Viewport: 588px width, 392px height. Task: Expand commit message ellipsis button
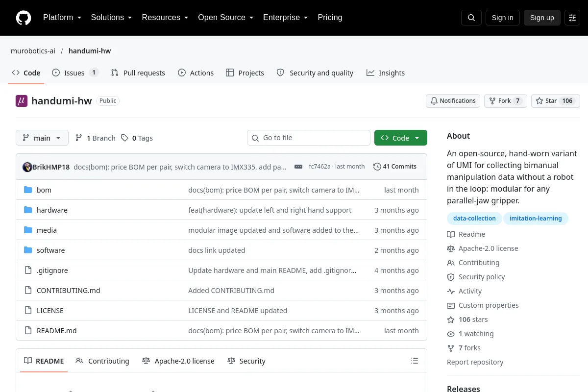point(298,167)
